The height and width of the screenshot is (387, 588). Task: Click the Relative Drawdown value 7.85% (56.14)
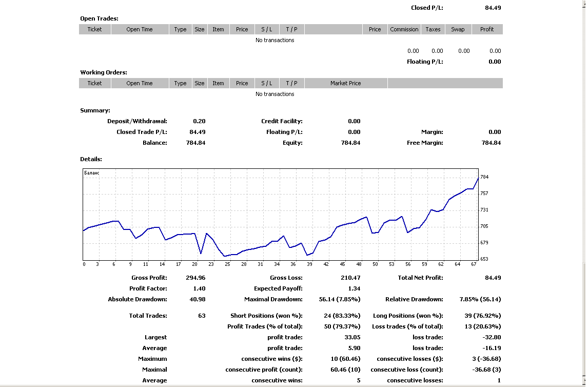pos(480,299)
